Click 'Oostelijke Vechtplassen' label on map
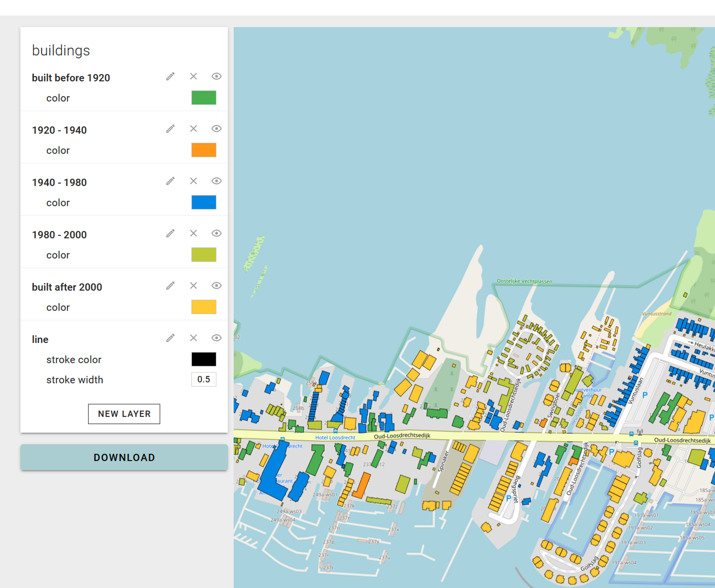 (524, 281)
